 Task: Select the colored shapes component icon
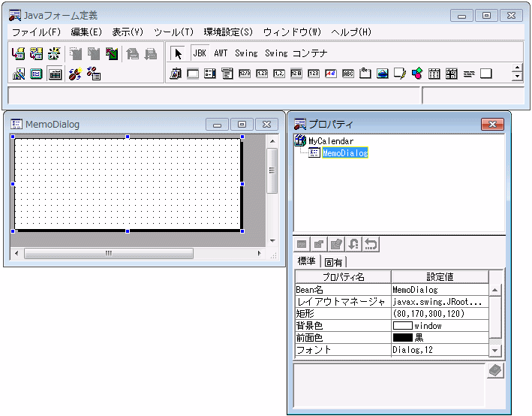pos(417,74)
